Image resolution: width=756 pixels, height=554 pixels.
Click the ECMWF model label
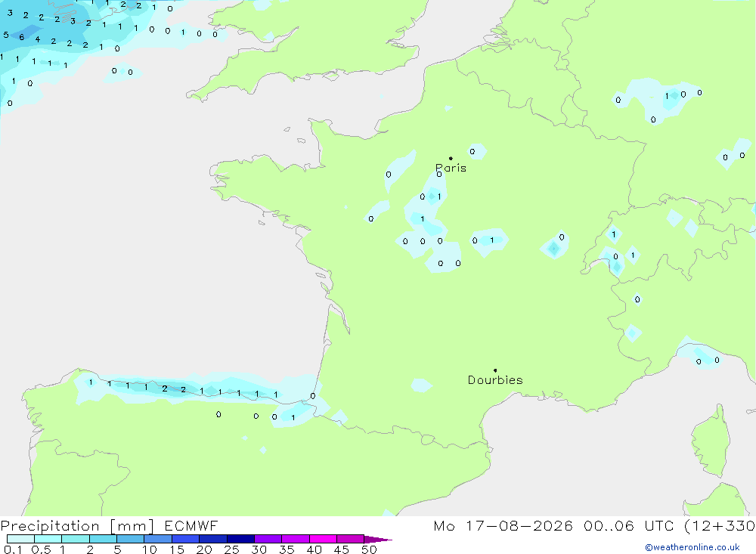click(x=191, y=525)
